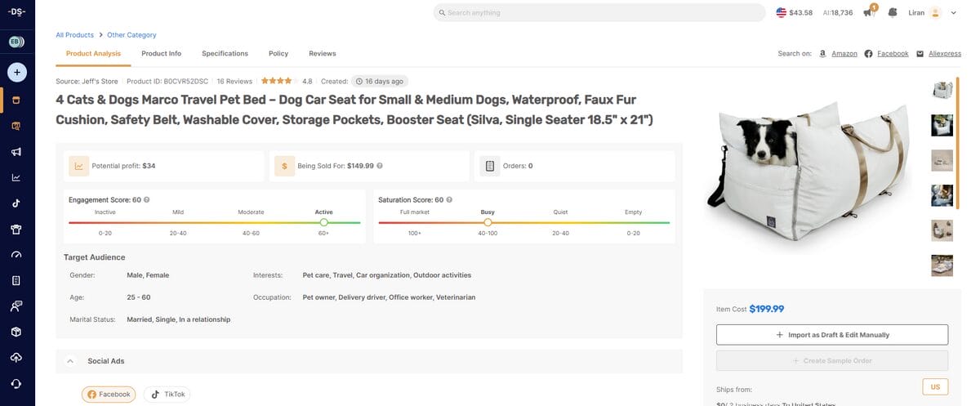Open the 3D package box sidebar icon

[16, 332]
